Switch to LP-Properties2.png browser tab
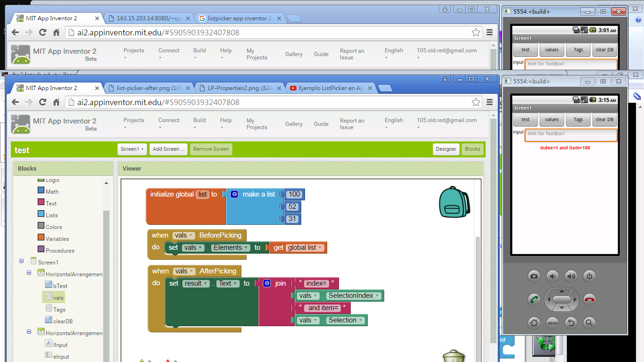This screenshot has width=644, height=362. (239, 88)
